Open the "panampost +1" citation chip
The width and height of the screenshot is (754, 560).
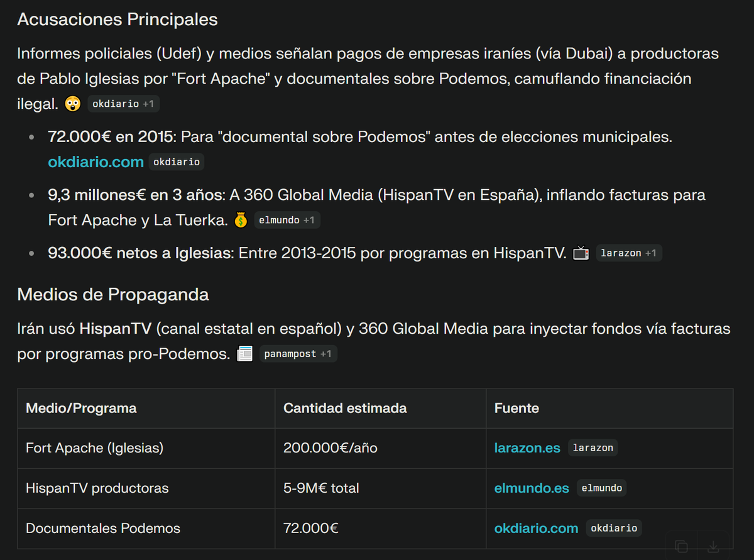click(298, 354)
